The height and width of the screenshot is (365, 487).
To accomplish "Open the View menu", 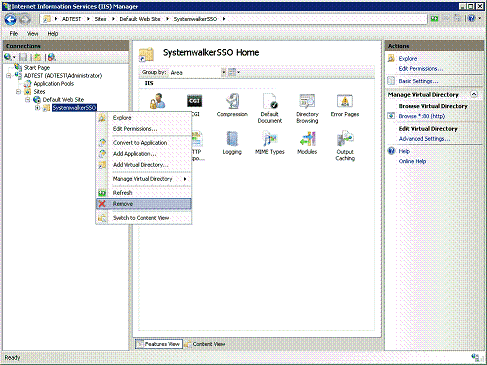I will point(32,33).
